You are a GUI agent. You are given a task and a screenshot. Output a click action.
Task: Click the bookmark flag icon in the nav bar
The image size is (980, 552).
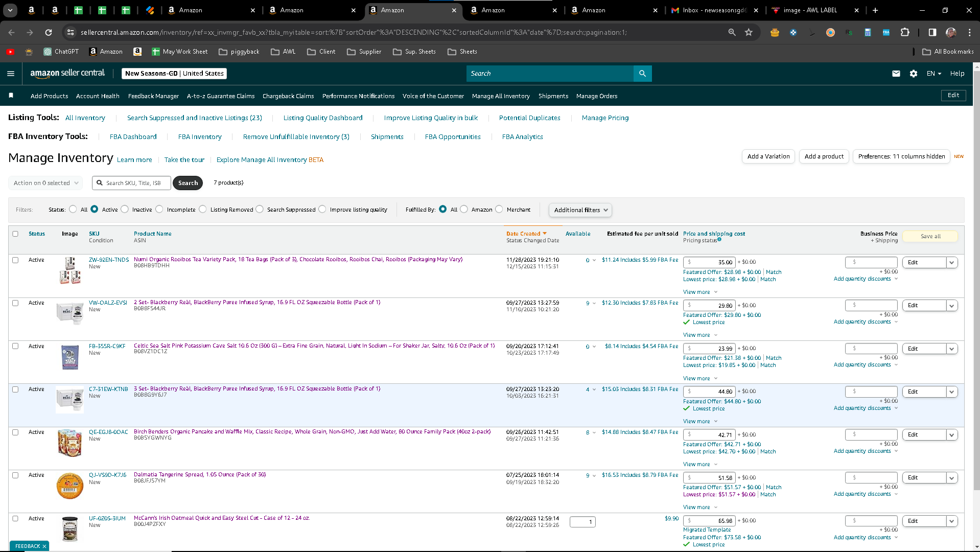[x=11, y=96]
